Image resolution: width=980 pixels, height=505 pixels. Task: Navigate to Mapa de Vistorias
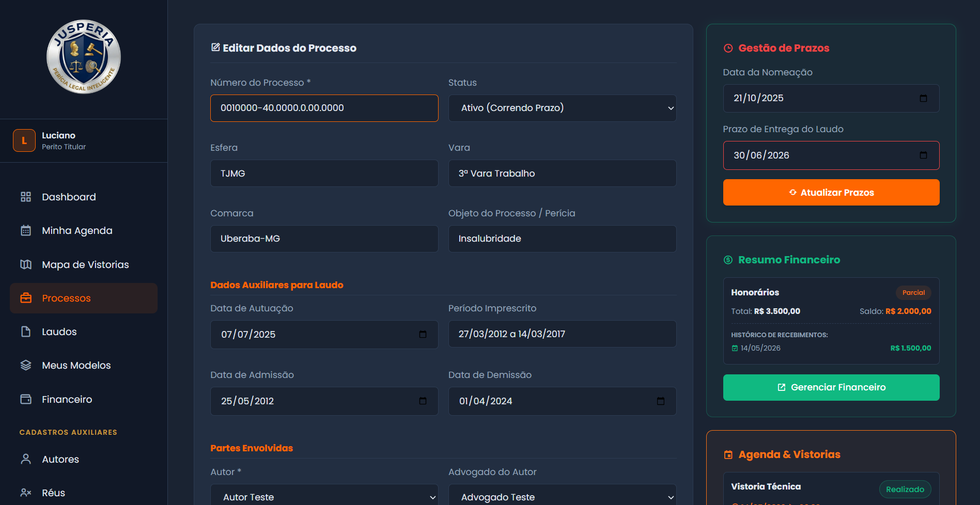coord(84,264)
